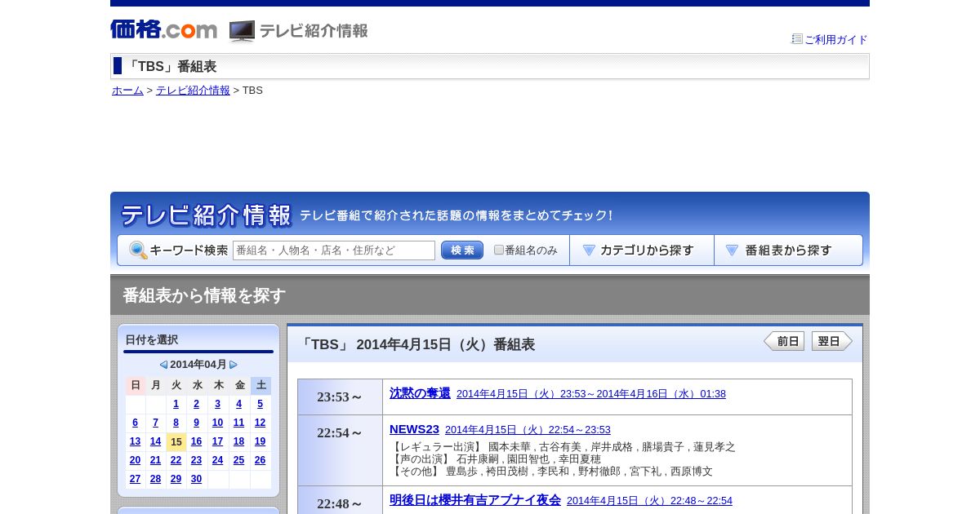The height and width of the screenshot is (514, 980).
Task: Open the 沈黙の奪還 program link
Action: pos(420,393)
